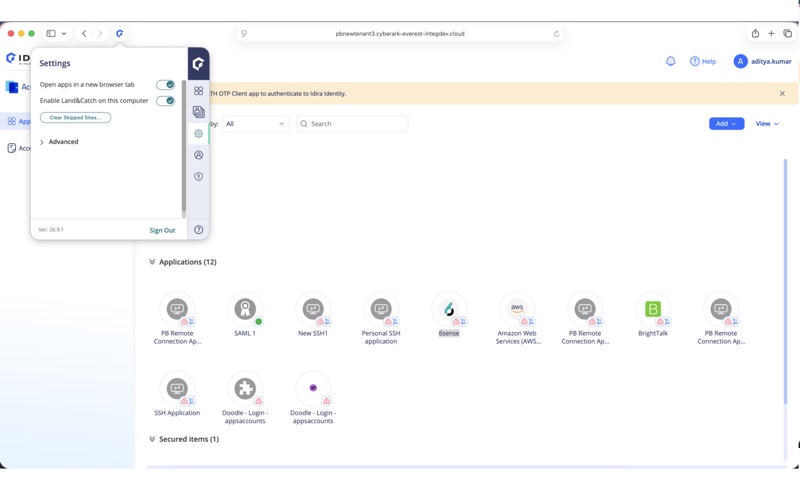The height and width of the screenshot is (500, 800).
Task: Click Sign Out in extension popup
Action: pos(162,230)
